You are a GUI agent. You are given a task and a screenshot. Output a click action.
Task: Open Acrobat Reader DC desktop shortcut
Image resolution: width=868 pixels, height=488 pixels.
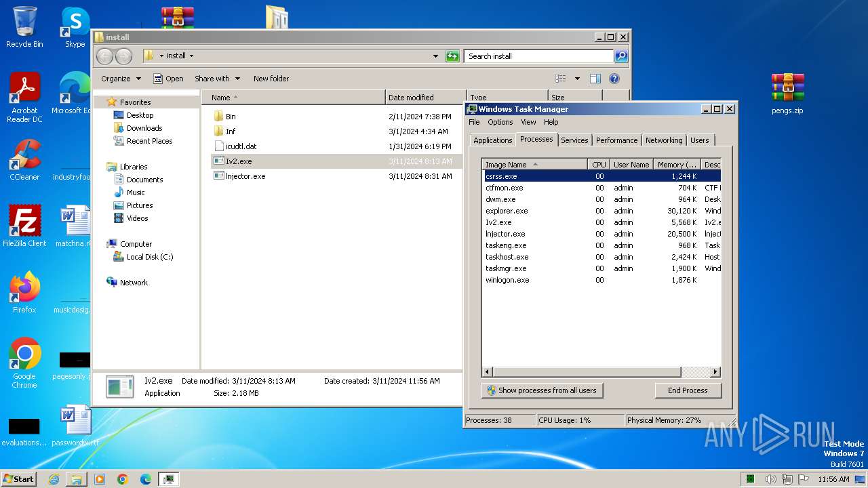pyautogui.click(x=24, y=98)
